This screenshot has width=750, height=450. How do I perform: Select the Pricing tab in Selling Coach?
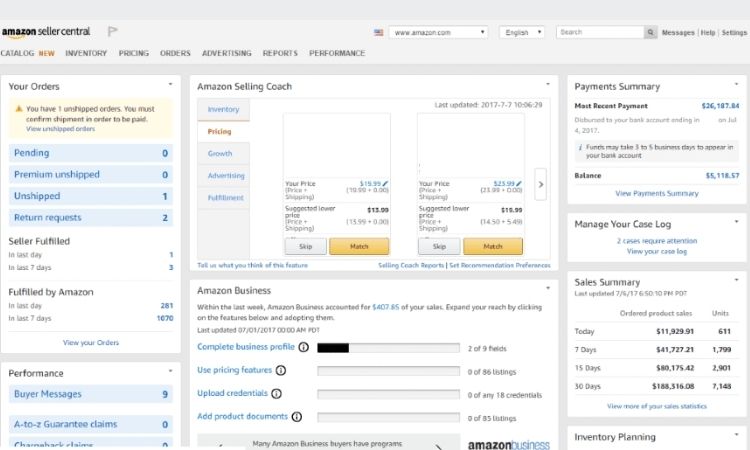(223, 132)
